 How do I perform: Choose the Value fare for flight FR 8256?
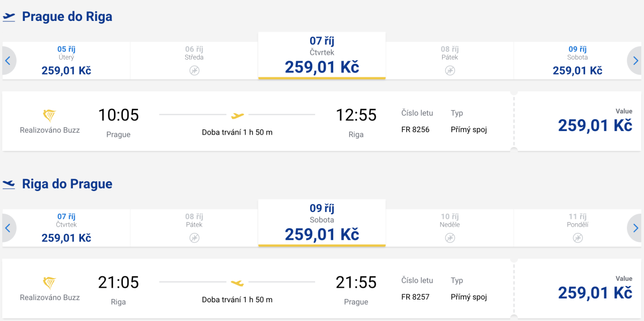pos(595,121)
